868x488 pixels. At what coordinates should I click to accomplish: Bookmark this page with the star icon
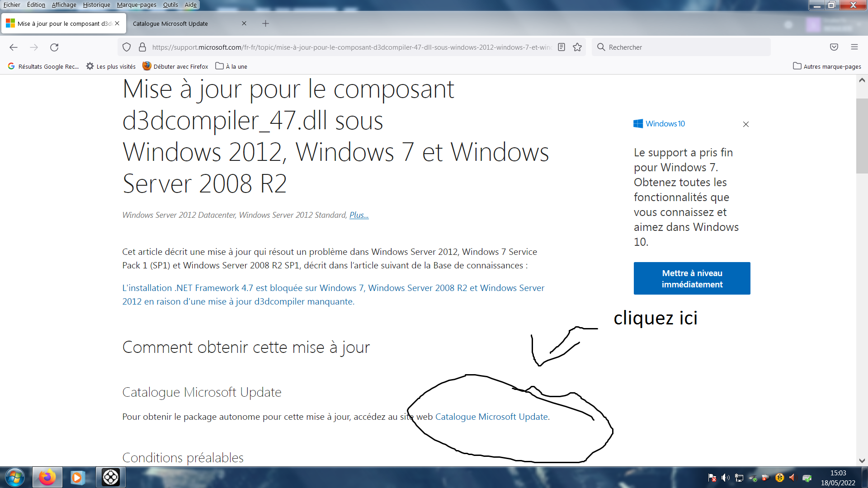[x=577, y=47]
